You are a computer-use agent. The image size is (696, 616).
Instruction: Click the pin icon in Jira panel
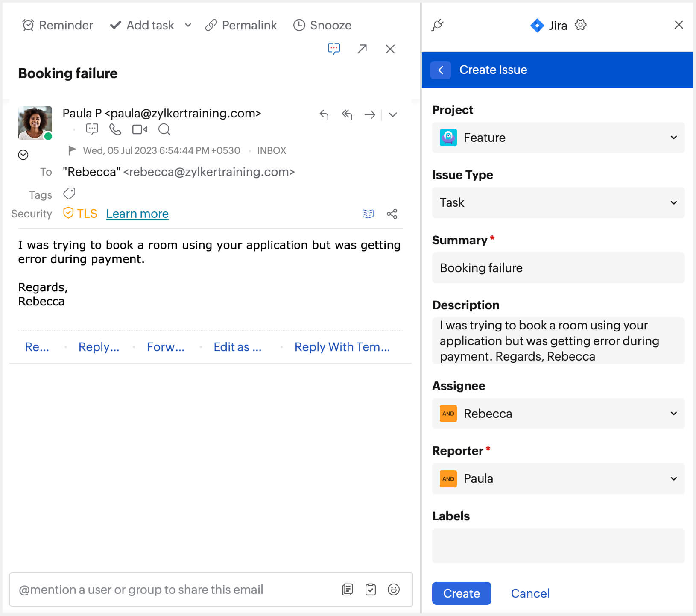click(x=437, y=25)
